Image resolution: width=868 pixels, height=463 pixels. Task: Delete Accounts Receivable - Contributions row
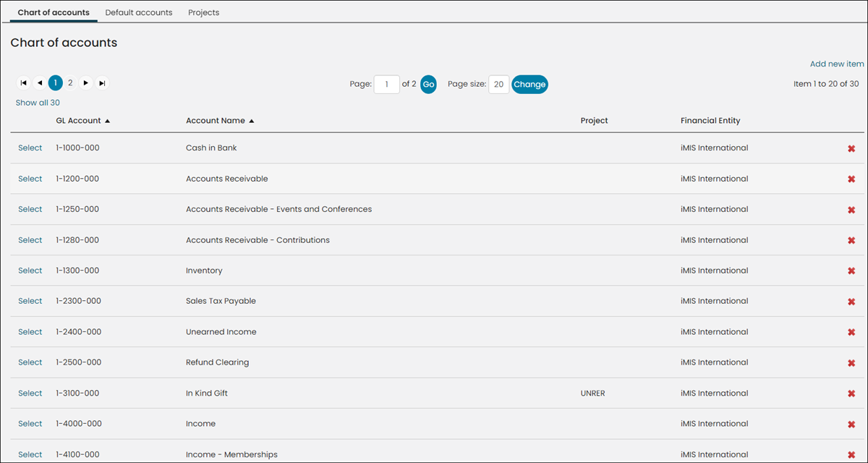(x=851, y=240)
